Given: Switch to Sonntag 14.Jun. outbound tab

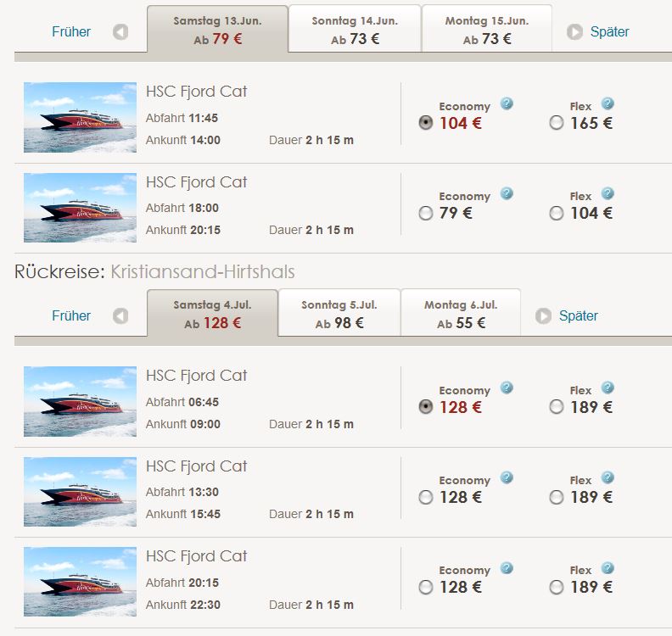Looking at the screenshot, I should [355, 30].
